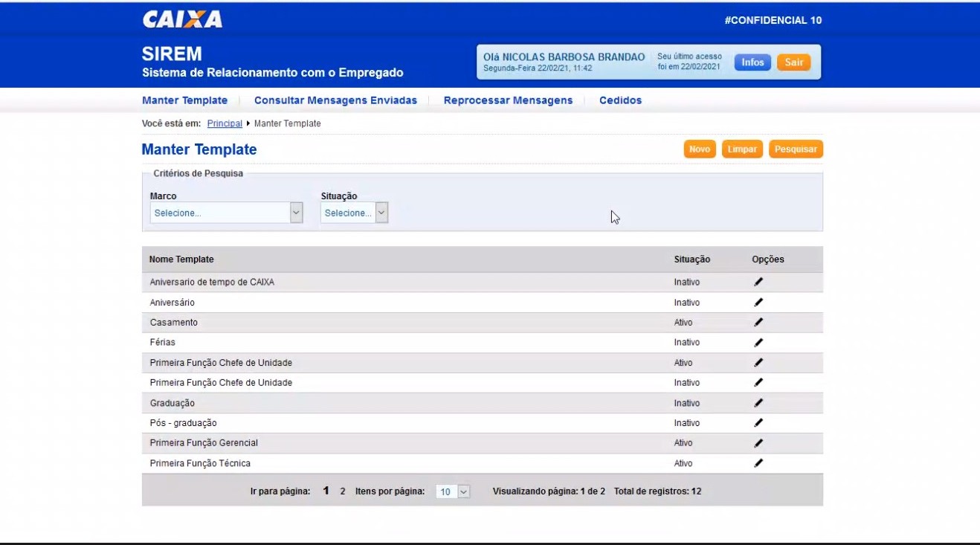This screenshot has height=545, width=980.
Task: Click the Pesquisar button
Action: click(796, 149)
